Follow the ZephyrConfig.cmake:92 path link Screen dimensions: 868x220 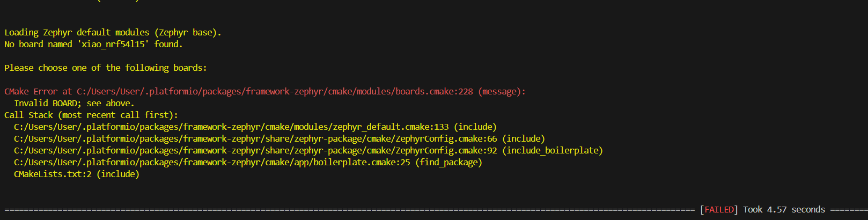[x=255, y=151]
